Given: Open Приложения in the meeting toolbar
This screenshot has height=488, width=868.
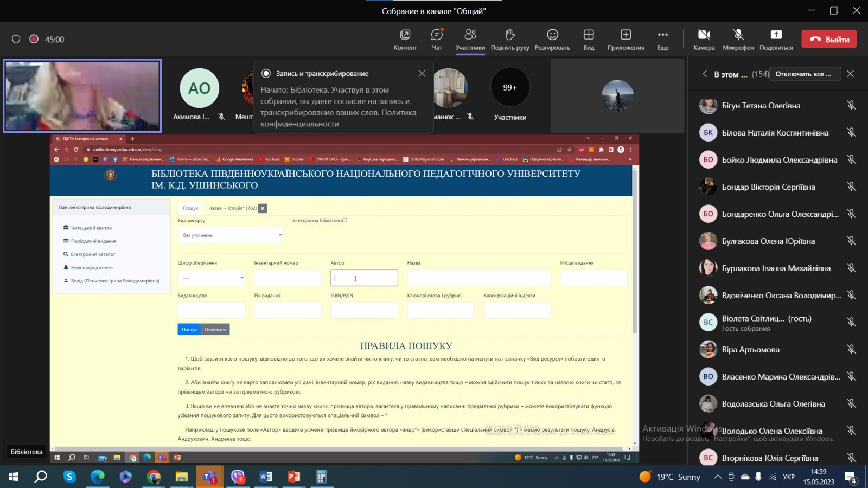Looking at the screenshot, I should [626, 40].
